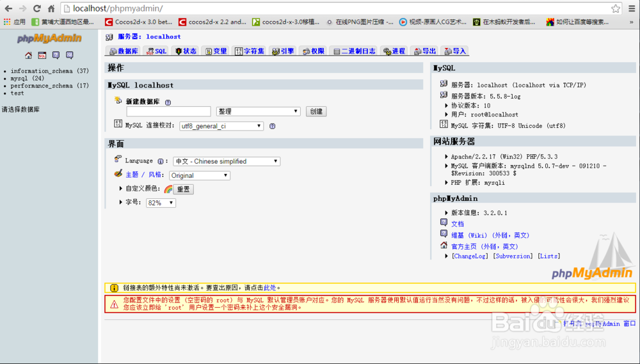640x364 pixels.
Task: Select the information_schema database
Action: [x=49, y=71]
